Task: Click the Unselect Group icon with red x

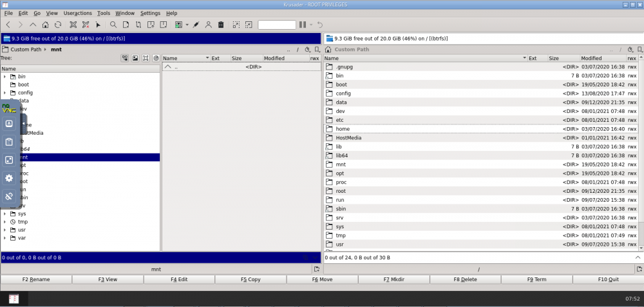Action: pyautogui.click(x=86, y=25)
